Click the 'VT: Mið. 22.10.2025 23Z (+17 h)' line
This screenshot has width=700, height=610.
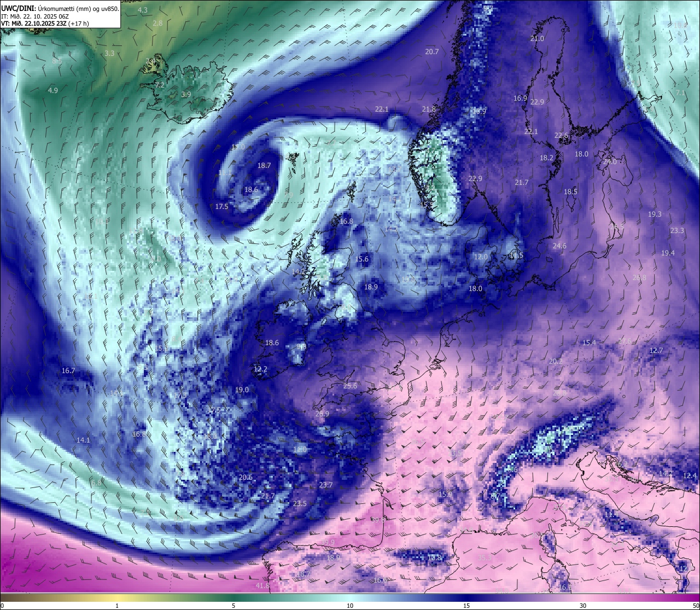click(45, 24)
